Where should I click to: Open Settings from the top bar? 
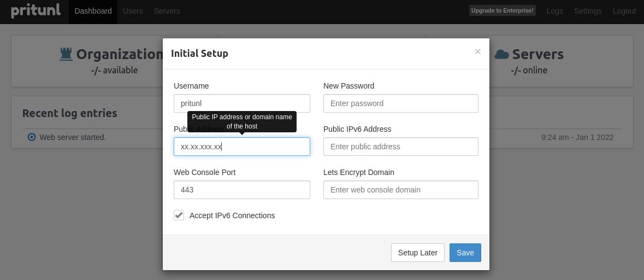588,11
